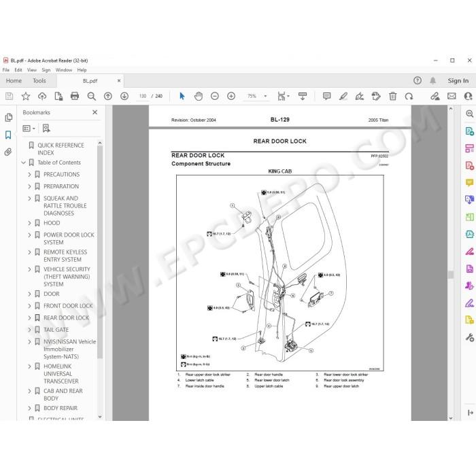Open the fit page options icon
This screenshot has height=476, width=476.
(x=284, y=97)
